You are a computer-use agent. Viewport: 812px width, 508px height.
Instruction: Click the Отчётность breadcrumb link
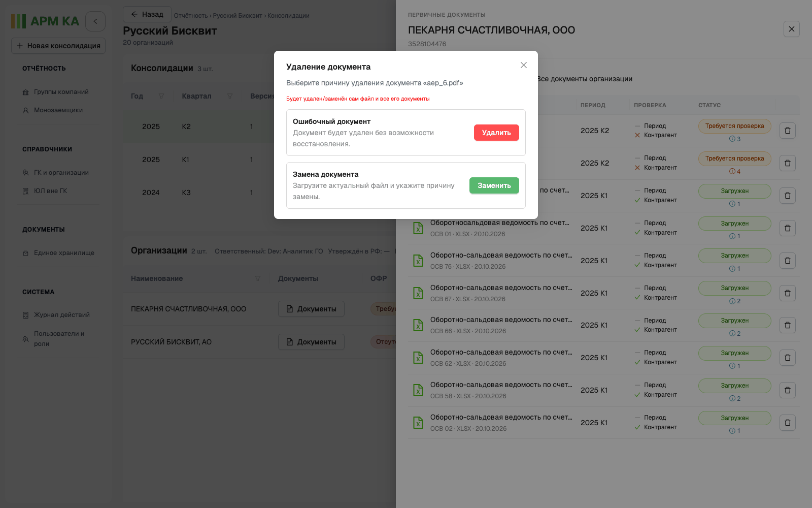coord(191,16)
